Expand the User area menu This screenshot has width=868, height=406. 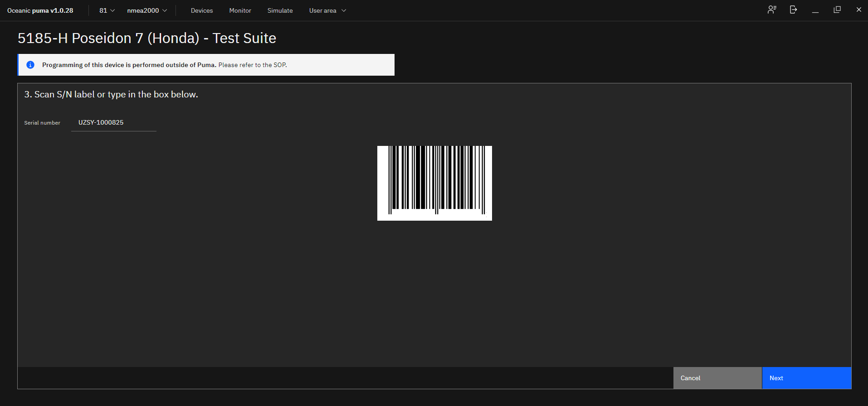[327, 10]
